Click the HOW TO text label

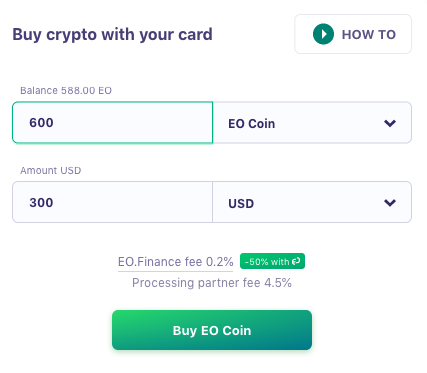pos(369,34)
